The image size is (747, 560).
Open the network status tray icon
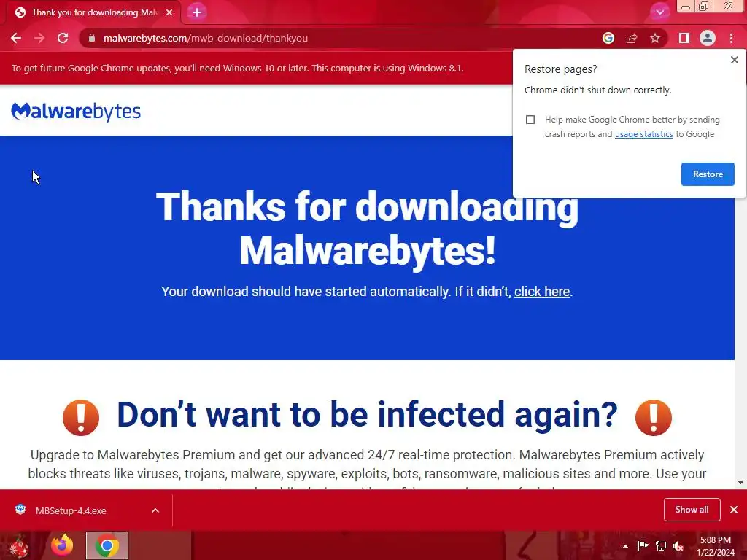tap(661, 546)
